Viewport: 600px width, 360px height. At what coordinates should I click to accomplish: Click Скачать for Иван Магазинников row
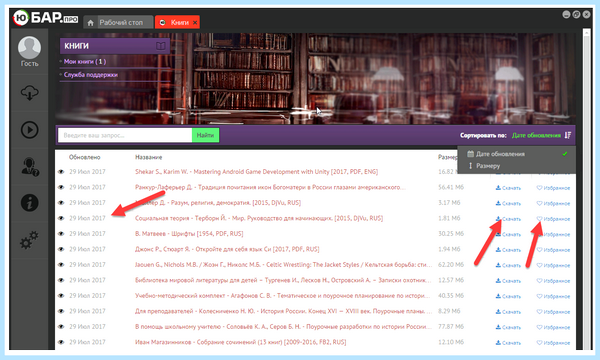click(x=508, y=343)
